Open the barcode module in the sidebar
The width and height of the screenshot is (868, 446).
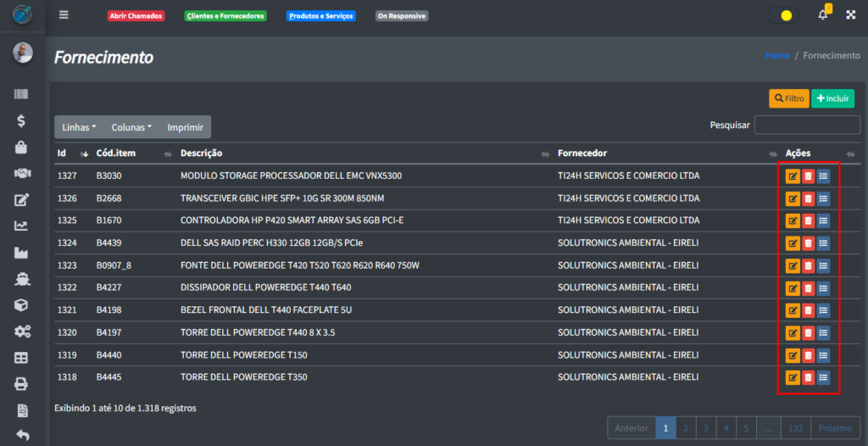pyautogui.click(x=22, y=95)
